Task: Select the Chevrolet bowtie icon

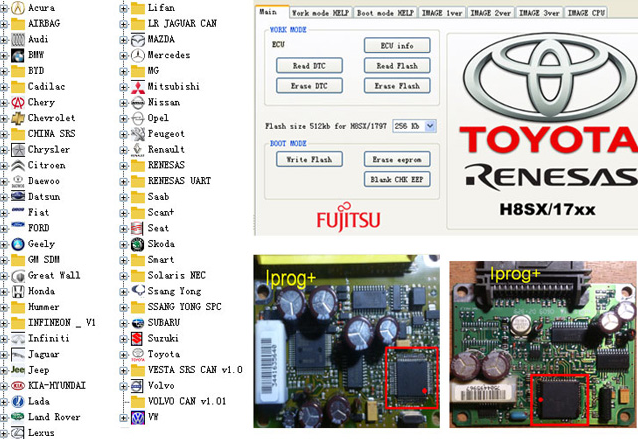Action: [x=17, y=118]
